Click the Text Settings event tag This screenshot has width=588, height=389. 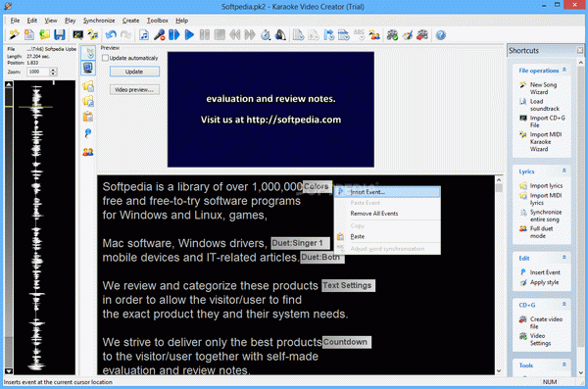click(348, 285)
